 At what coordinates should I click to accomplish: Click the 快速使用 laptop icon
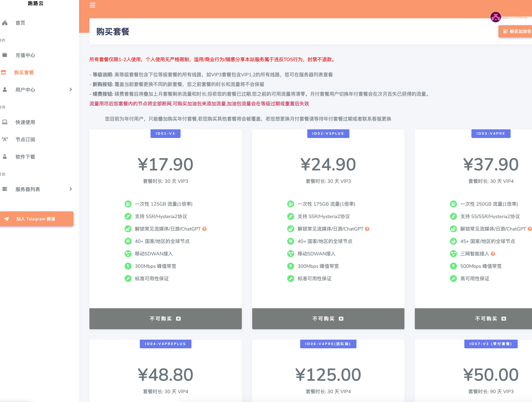click(5, 122)
